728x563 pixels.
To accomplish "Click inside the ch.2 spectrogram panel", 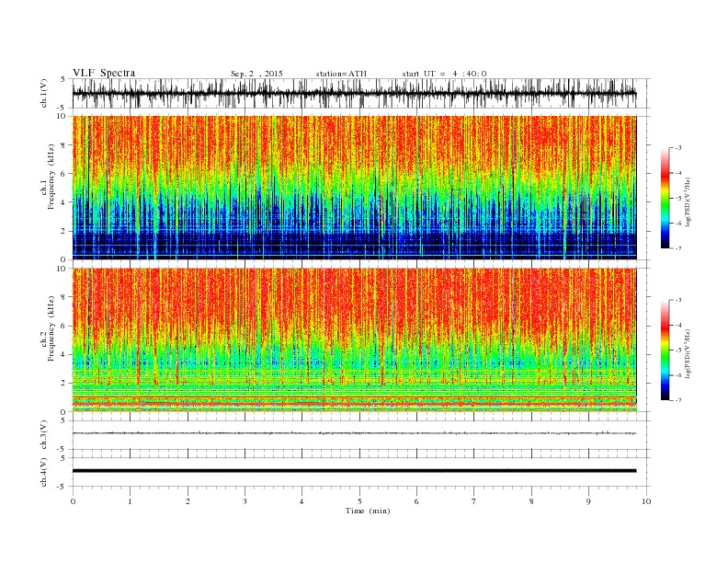I will 354,340.
